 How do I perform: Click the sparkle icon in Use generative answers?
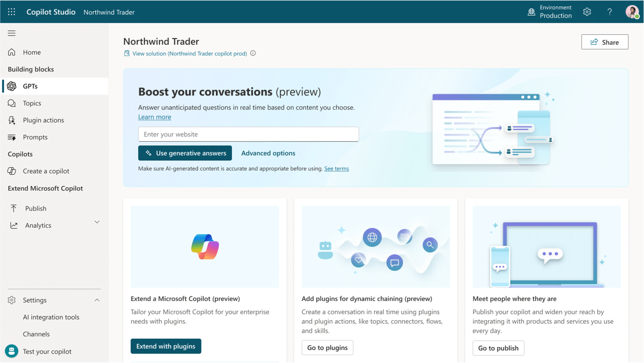(149, 153)
